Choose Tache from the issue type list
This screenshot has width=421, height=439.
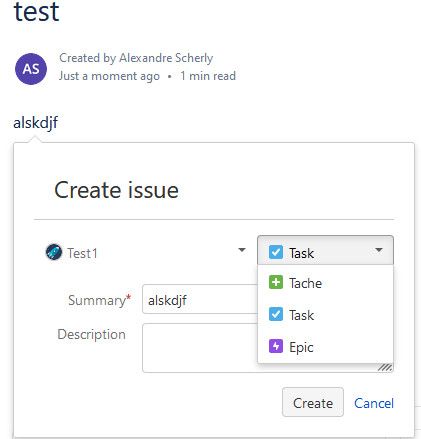(325, 283)
